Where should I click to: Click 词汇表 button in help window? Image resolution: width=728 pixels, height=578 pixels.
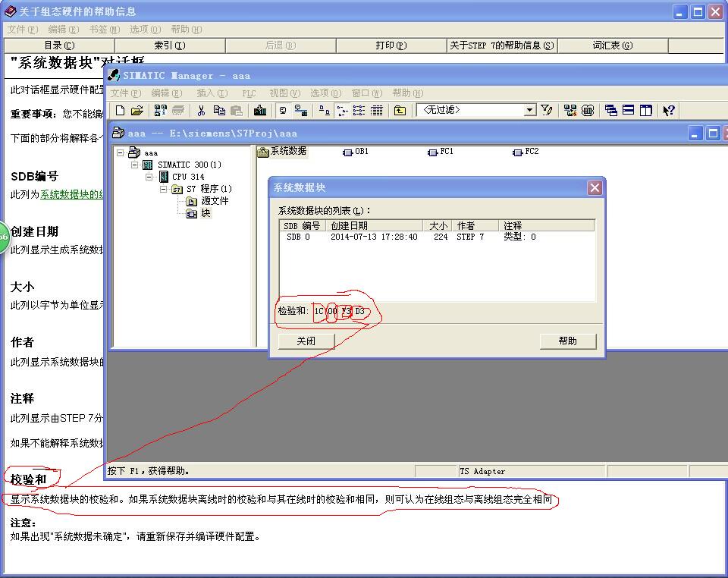coord(613,46)
